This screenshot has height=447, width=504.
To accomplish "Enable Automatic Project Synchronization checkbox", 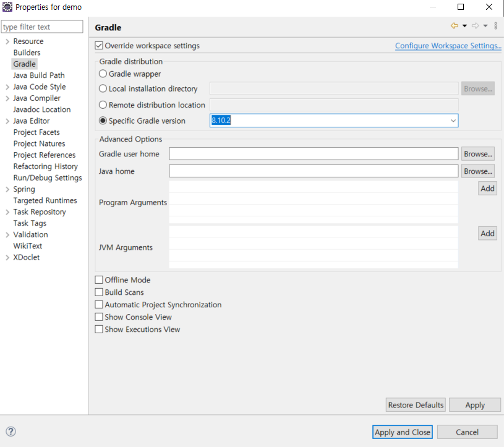I will tap(99, 304).
